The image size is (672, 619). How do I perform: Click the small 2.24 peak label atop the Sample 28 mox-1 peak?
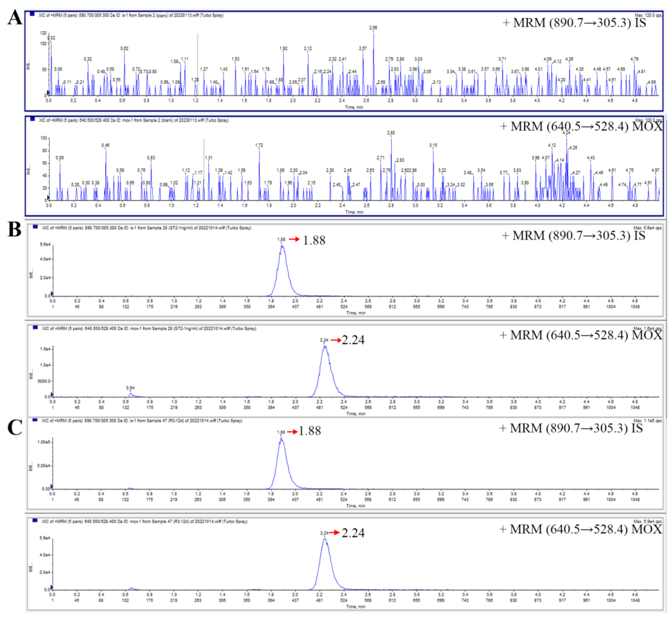click(324, 340)
